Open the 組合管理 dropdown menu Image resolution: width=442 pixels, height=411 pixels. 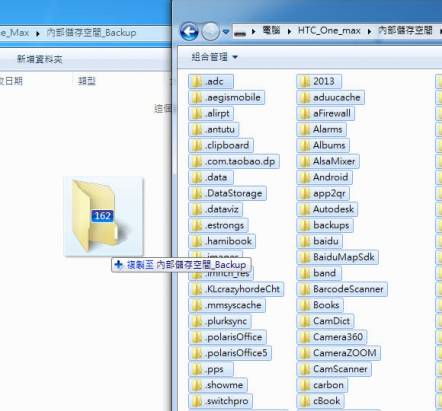215,57
